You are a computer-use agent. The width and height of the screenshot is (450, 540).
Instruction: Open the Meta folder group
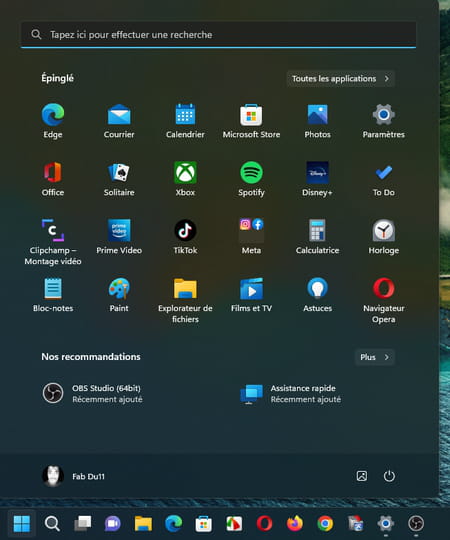pyautogui.click(x=251, y=236)
